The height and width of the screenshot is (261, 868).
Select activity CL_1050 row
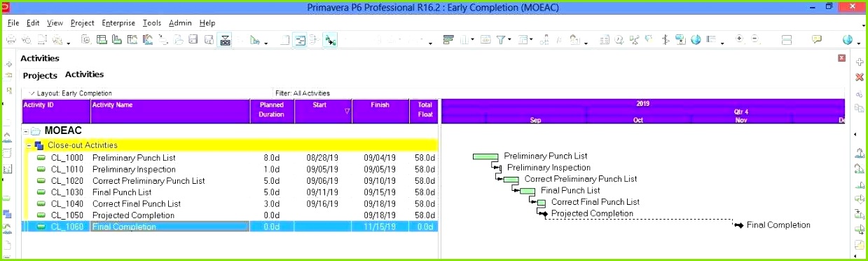pos(230,215)
